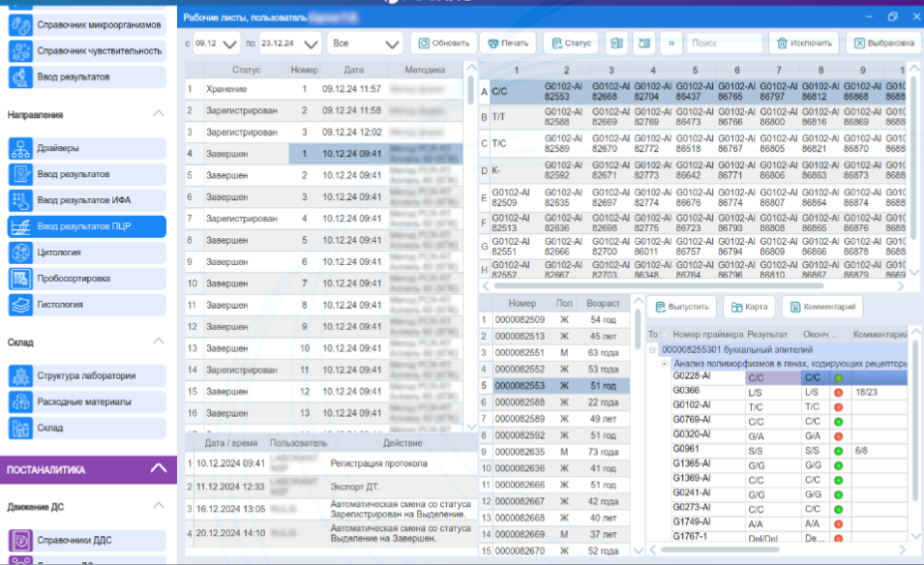Collapse the Направления section

click(159, 114)
